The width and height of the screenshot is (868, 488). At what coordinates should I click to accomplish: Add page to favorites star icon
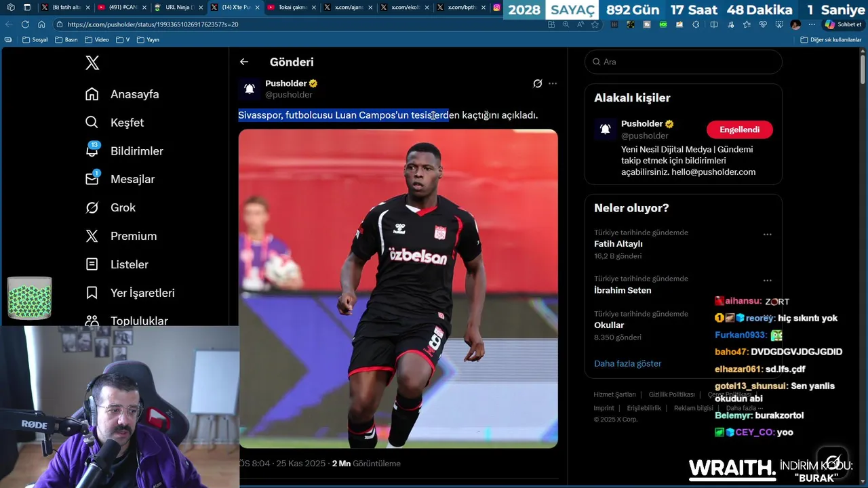click(x=595, y=24)
